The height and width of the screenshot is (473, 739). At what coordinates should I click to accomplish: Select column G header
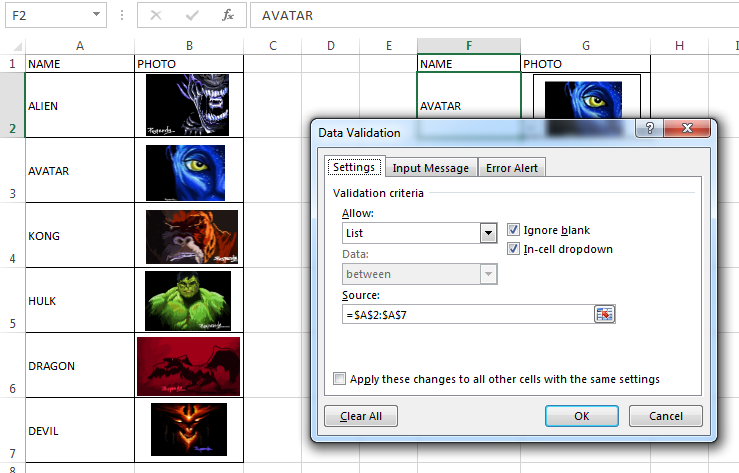pyautogui.click(x=585, y=46)
